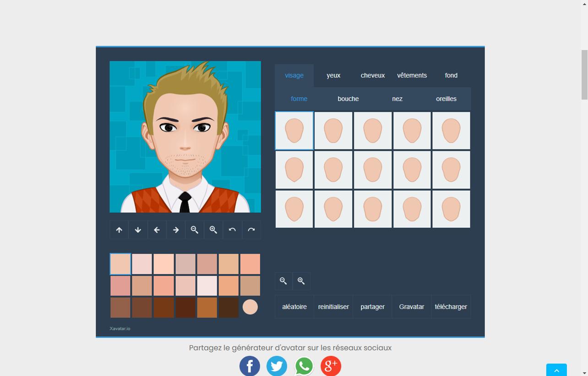Share the generator on Facebook
This screenshot has width=588, height=376.
point(250,366)
